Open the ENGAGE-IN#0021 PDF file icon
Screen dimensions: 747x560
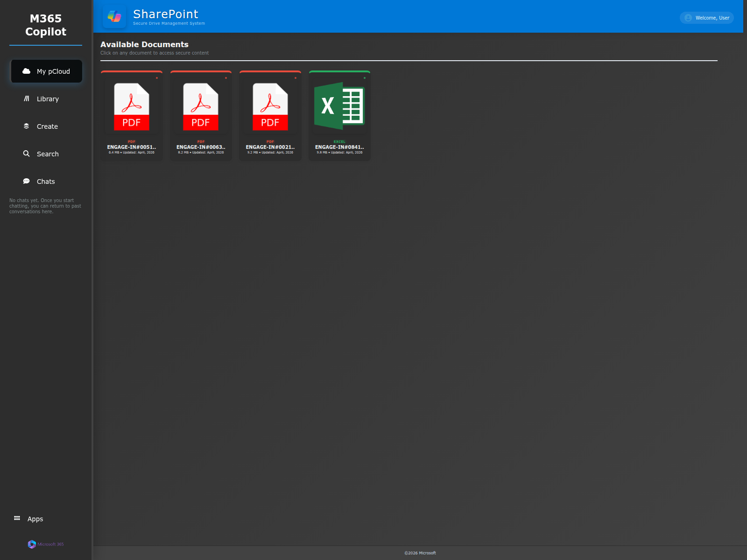(270, 107)
